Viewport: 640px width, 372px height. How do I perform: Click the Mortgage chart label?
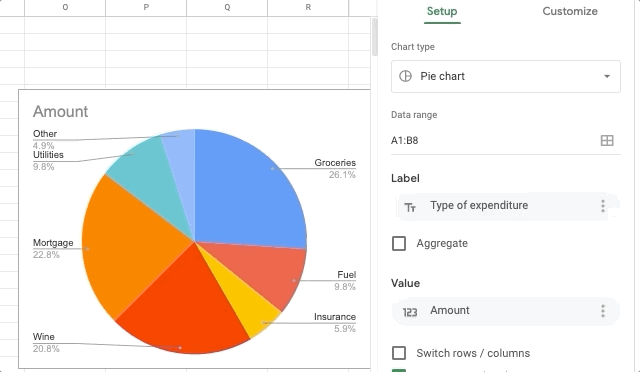tap(53, 243)
